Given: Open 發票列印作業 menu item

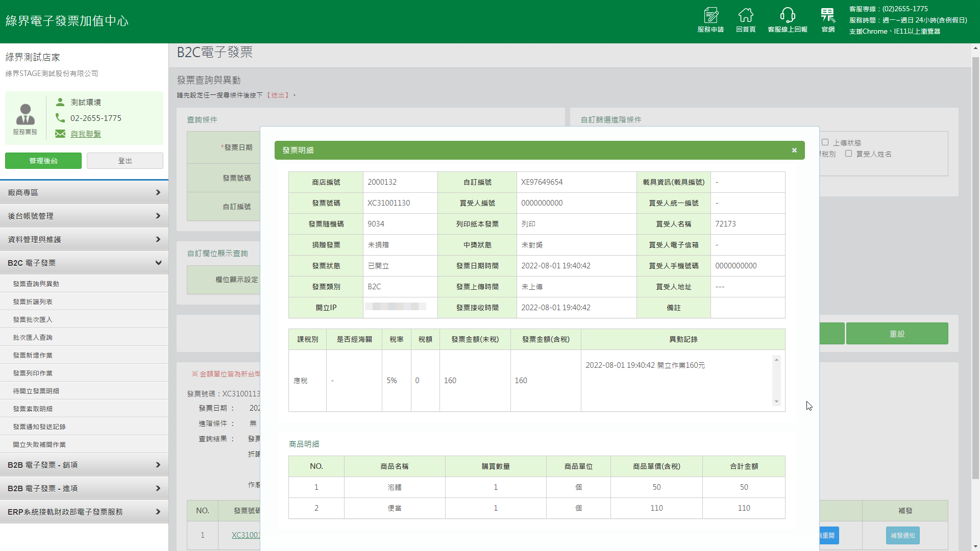Looking at the screenshot, I should [x=33, y=373].
